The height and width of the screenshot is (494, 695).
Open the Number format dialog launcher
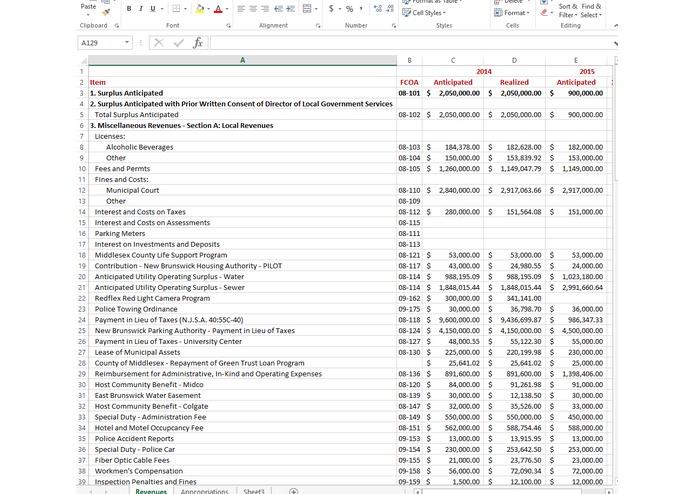(x=394, y=26)
